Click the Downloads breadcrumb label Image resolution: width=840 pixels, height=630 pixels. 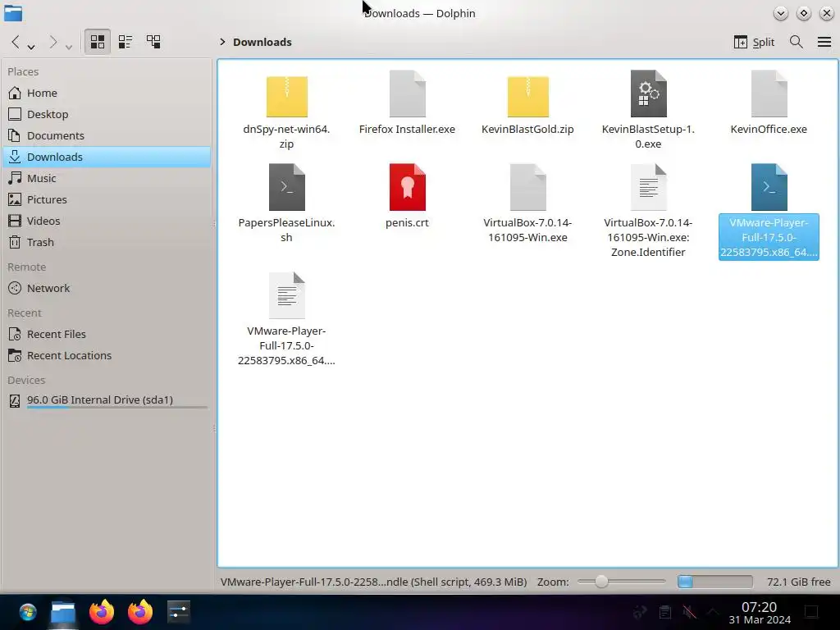coord(262,42)
